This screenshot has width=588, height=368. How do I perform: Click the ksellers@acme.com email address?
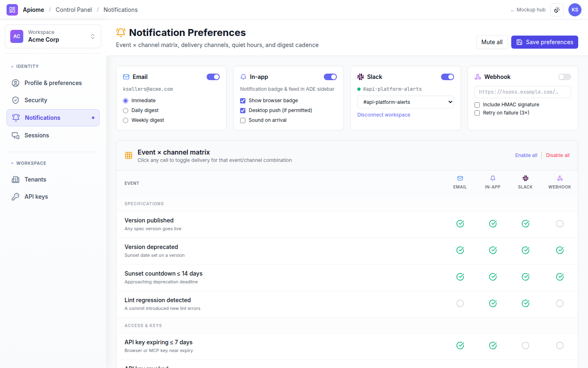click(148, 89)
